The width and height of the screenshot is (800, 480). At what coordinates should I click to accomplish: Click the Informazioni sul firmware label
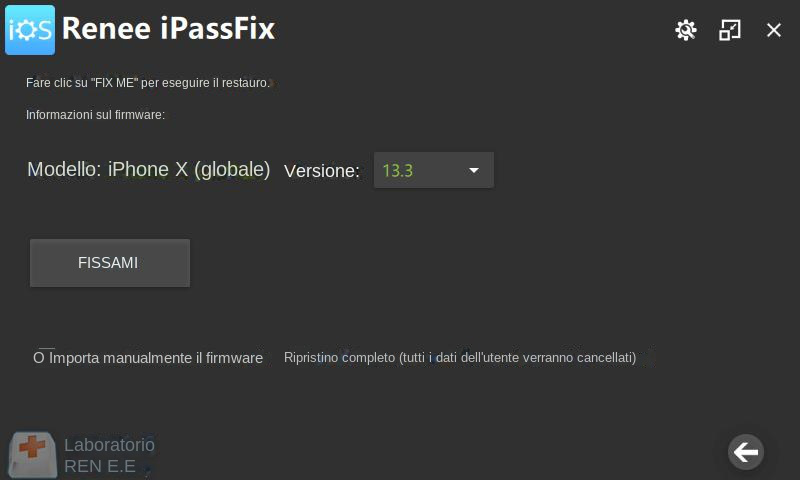95,115
